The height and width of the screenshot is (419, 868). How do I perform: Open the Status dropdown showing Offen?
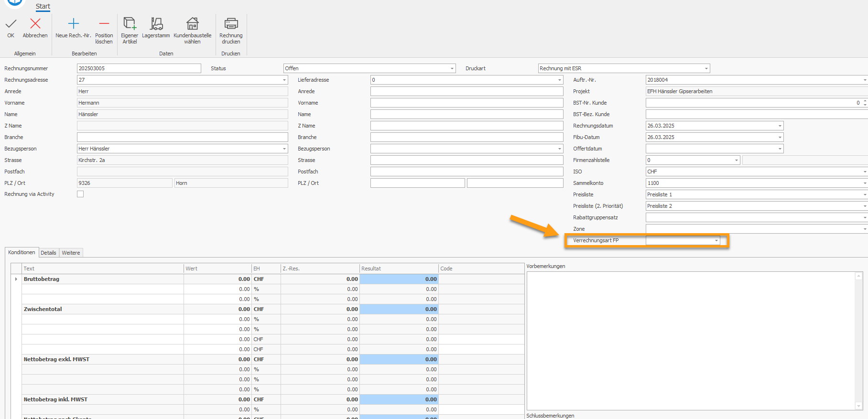coord(452,68)
